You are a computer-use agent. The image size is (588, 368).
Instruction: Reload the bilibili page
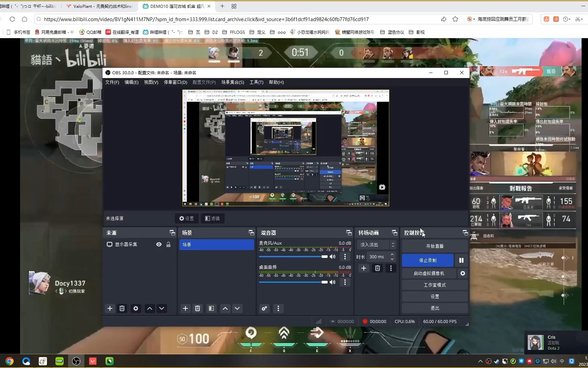(12, 19)
